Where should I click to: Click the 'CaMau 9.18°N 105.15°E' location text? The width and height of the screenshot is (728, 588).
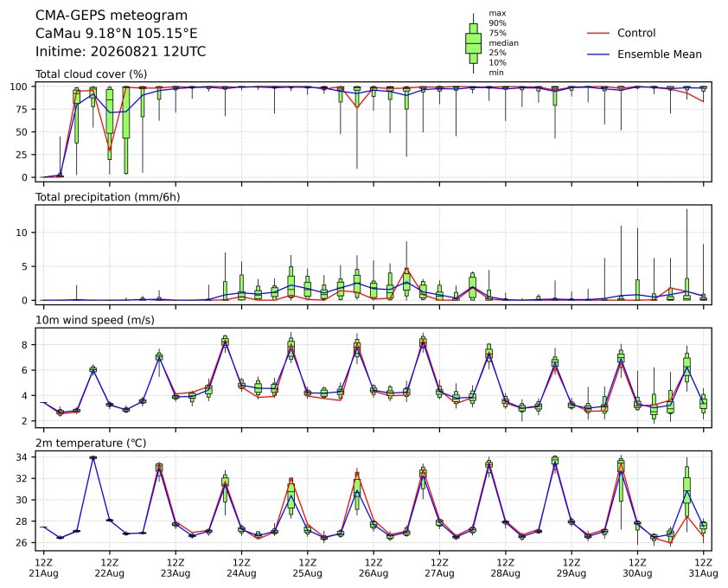(117, 34)
